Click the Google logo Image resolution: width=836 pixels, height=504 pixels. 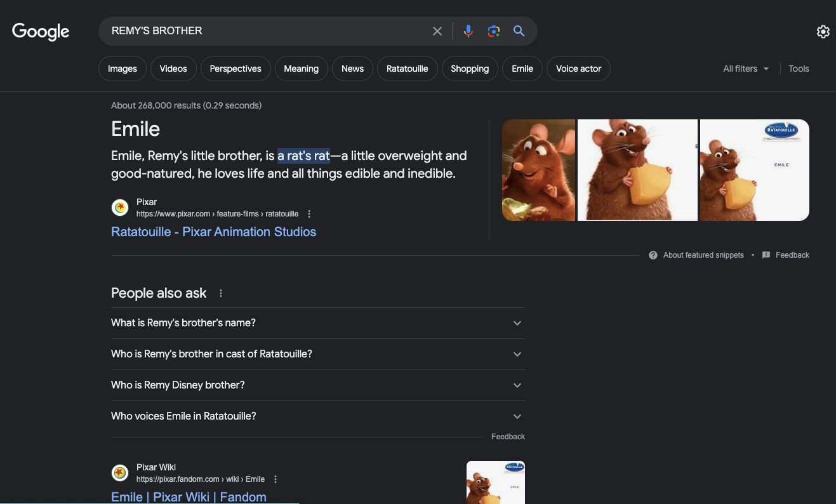tap(41, 31)
